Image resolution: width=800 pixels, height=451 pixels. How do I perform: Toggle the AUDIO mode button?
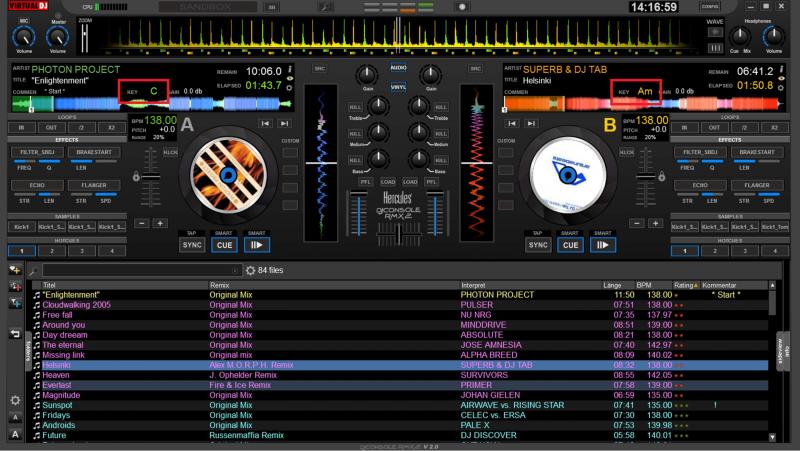pyautogui.click(x=398, y=67)
